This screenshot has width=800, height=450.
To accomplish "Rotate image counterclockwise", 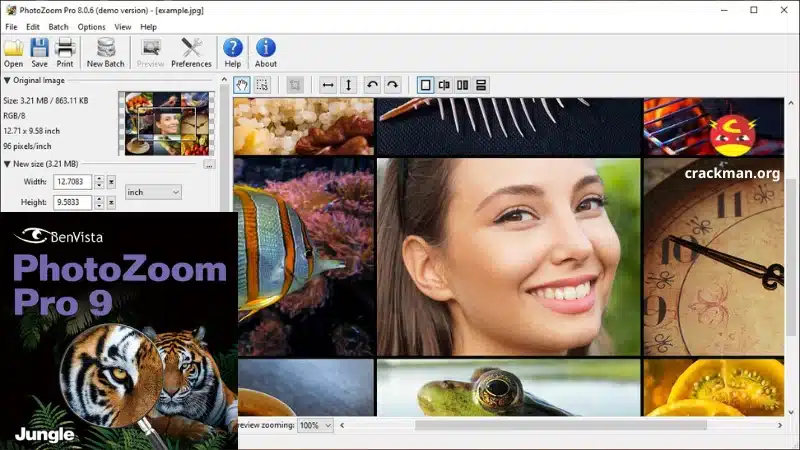I will tap(372, 85).
